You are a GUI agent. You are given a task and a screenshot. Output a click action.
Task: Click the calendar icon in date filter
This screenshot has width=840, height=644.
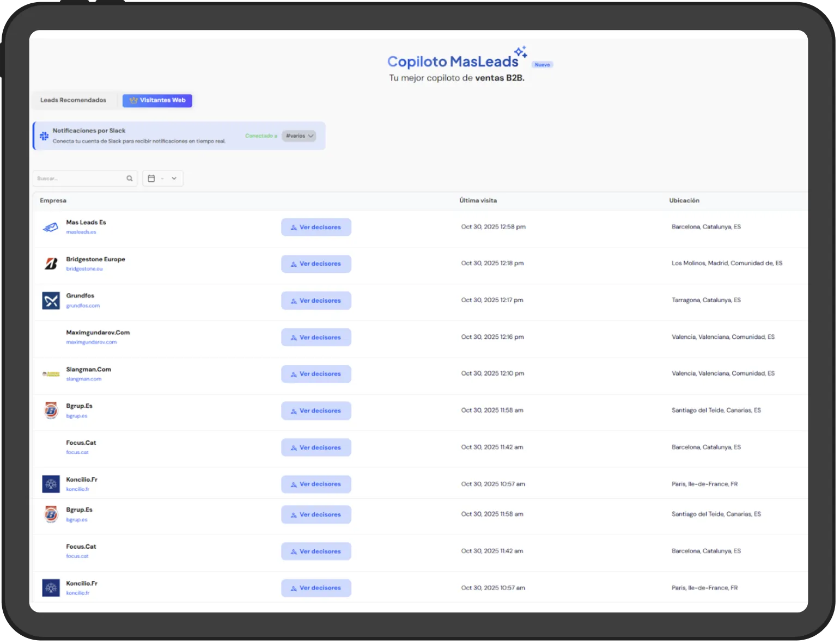[x=151, y=179]
